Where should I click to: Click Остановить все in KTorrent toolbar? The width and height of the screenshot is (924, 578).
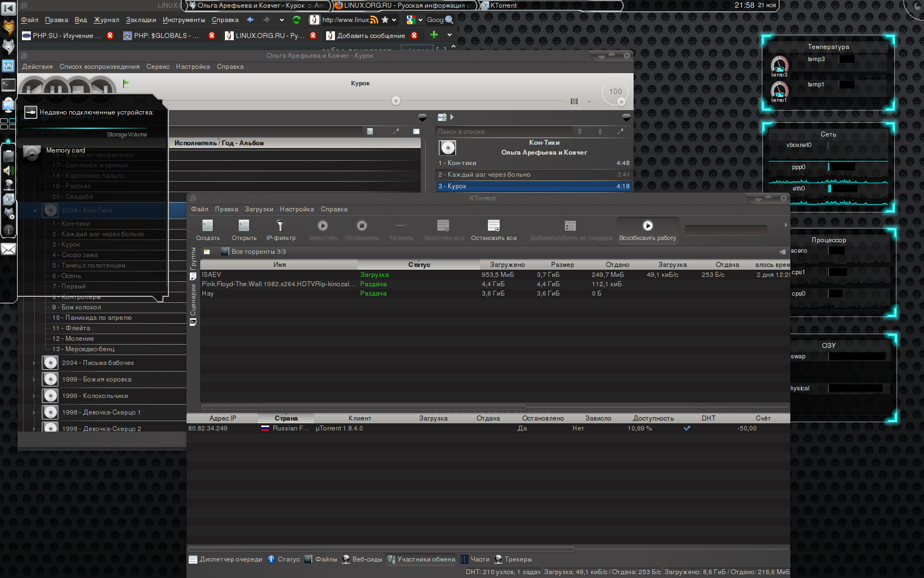point(493,230)
